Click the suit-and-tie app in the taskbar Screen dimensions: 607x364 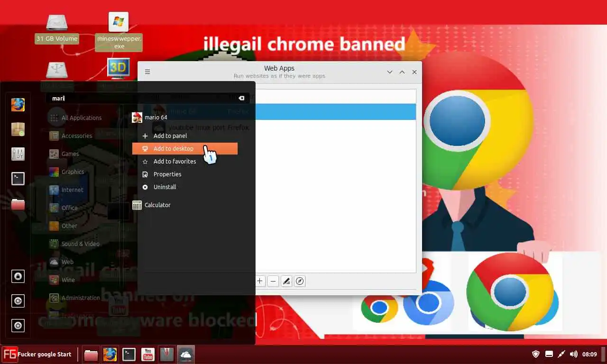pyautogui.click(x=166, y=355)
